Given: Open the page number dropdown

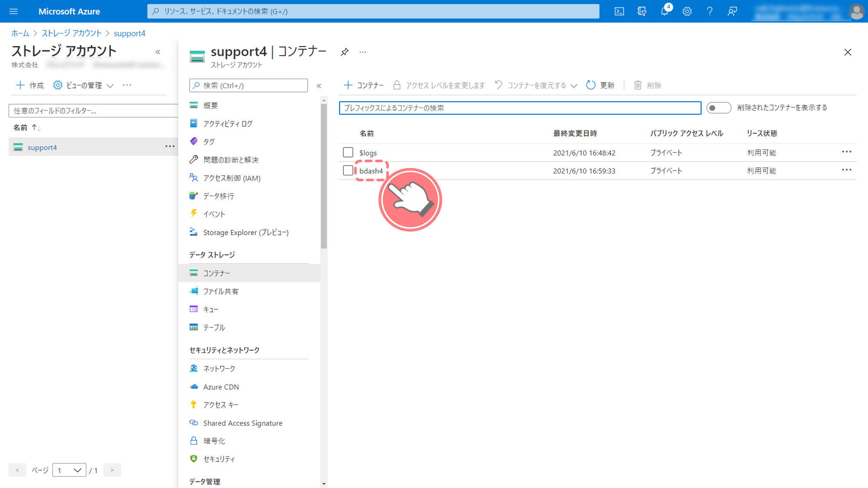Looking at the screenshot, I should click(69, 470).
